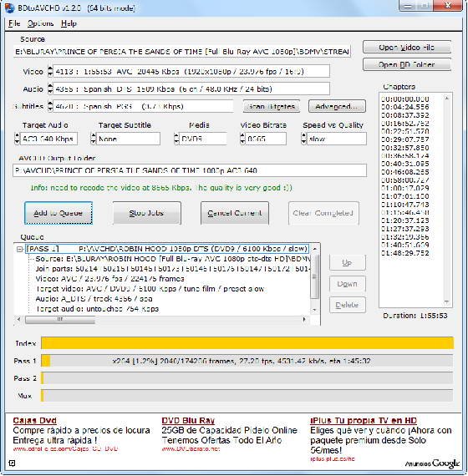
Task: Click the Pass 2 progress bar
Action: tap(247, 378)
